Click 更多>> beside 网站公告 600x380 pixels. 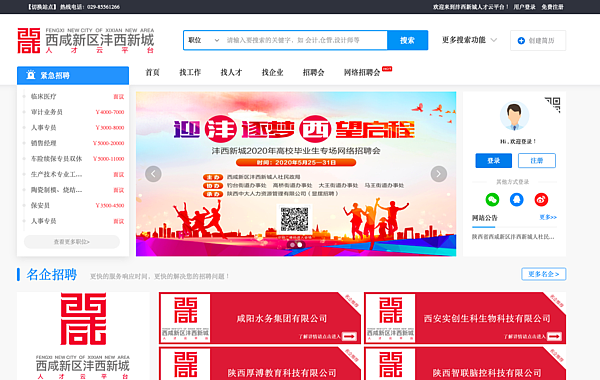click(x=548, y=217)
